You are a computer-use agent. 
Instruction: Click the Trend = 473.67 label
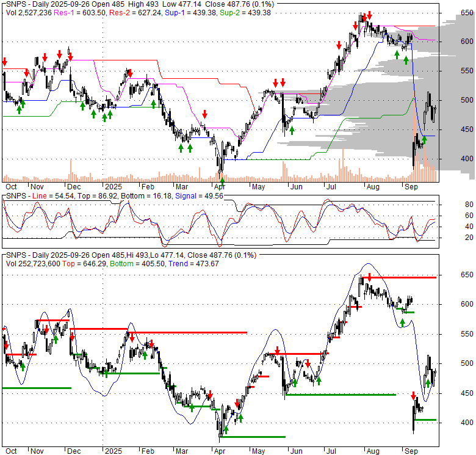(193, 264)
